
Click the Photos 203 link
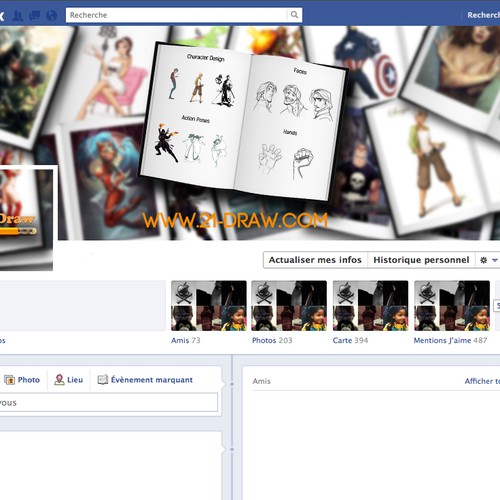pos(272,340)
